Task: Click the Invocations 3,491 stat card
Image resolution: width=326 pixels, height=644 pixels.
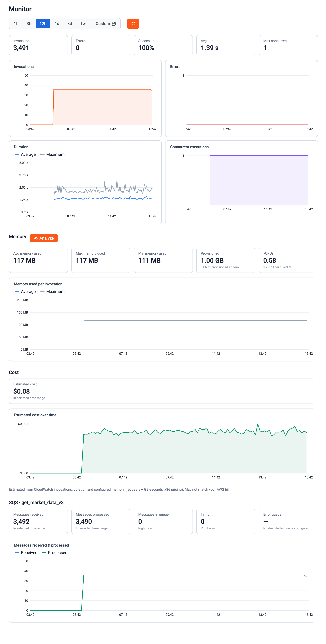Action: tap(38, 45)
